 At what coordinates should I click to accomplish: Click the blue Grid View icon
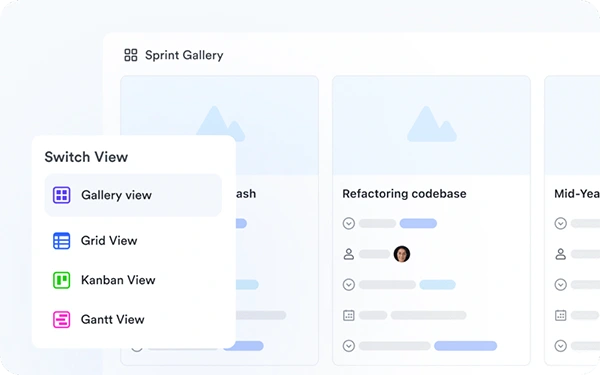(61, 241)
